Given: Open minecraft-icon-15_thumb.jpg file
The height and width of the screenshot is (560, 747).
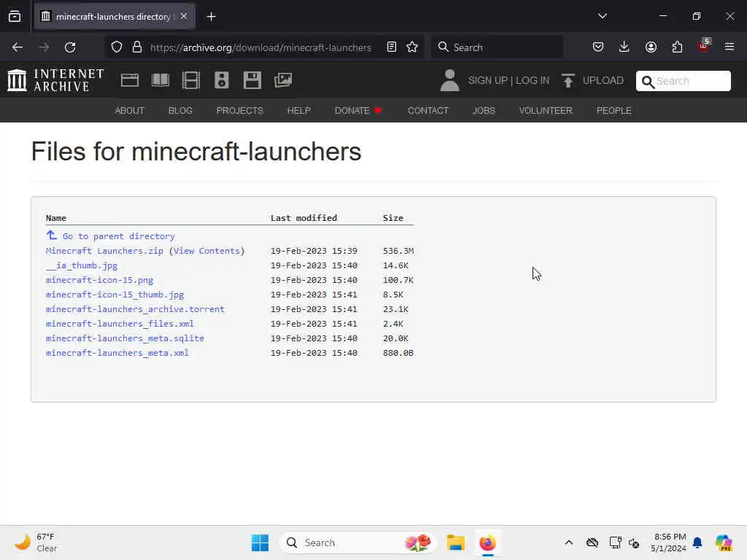Looking at the screenshot, I should pyautogui.click(x=115, y=295).
